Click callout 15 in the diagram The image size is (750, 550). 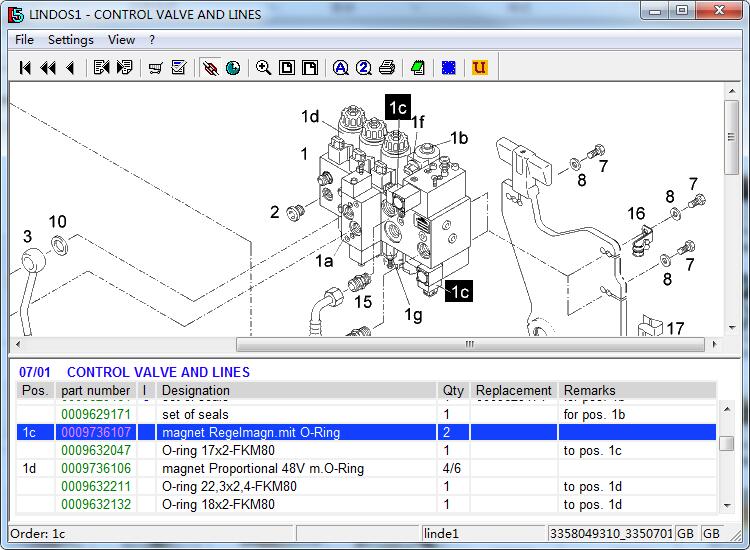[363, 302]
